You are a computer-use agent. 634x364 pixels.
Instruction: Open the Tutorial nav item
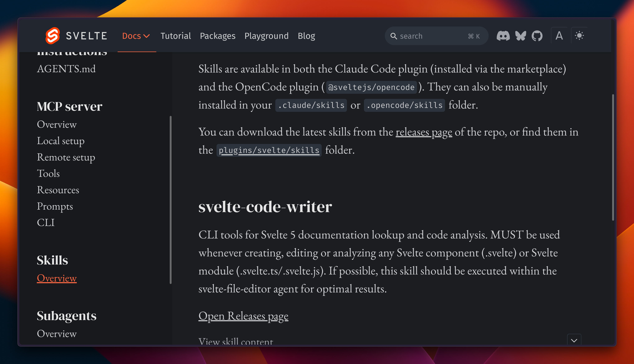pyautogui.click(x=176, y=36)
